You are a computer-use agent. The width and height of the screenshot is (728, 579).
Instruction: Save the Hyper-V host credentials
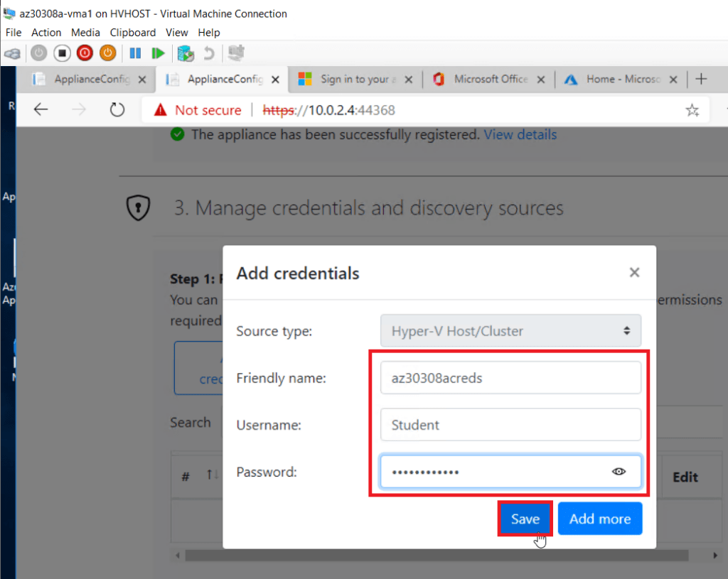[525, 518]
